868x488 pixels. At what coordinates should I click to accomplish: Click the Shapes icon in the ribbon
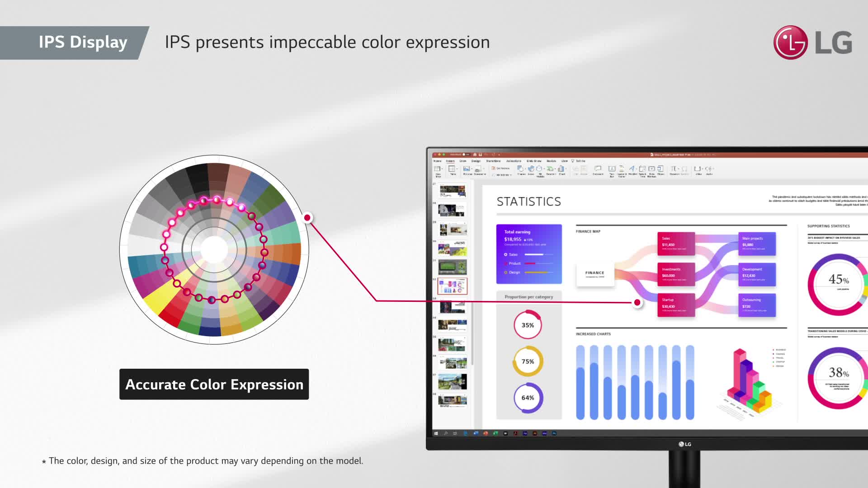click(x=520, y=169)
